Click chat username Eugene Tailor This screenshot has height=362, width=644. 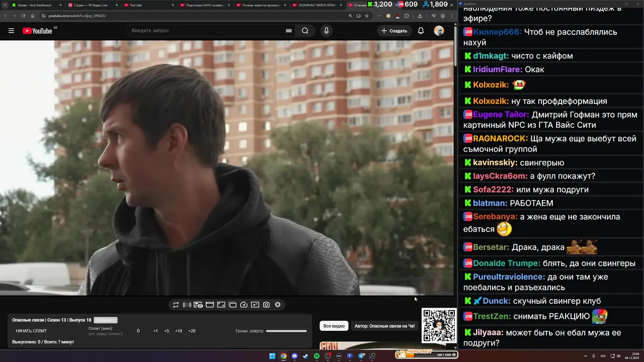pos(501,115)
